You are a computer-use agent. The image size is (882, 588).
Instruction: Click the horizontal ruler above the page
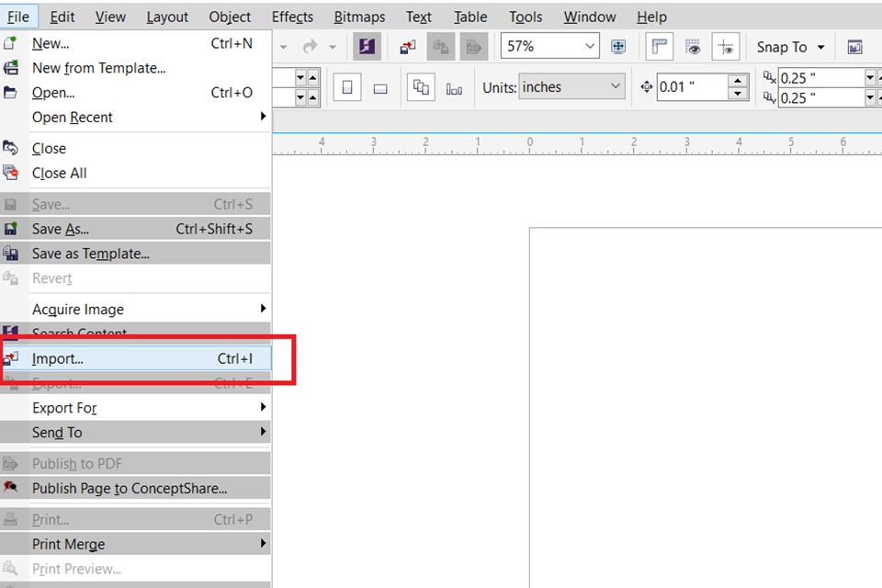pos(577,144)
